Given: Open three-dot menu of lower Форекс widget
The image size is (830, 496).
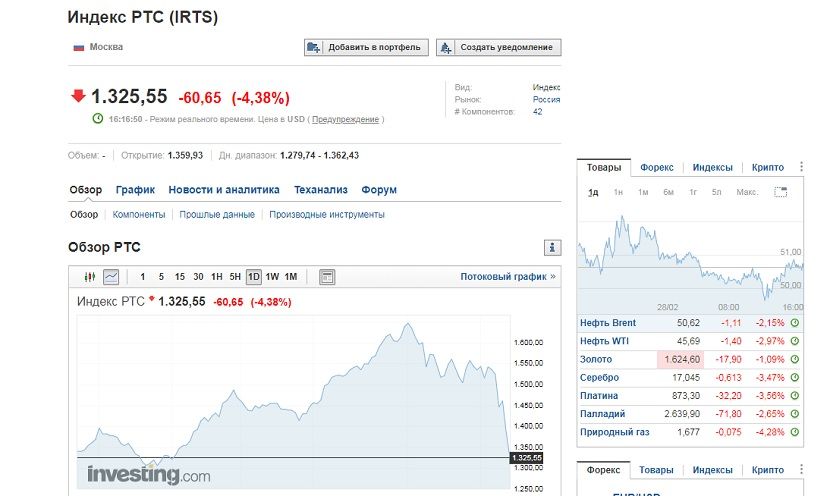Looking at the screenshot, I should [x=801, y=470].
